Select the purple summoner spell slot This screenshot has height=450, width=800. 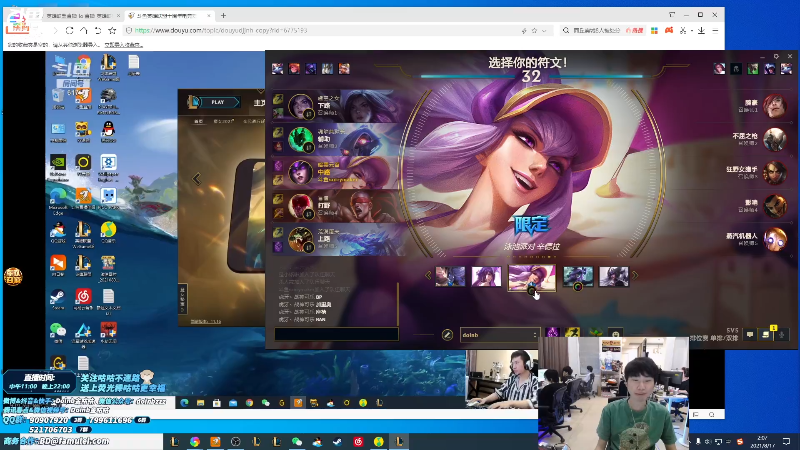pyautogui.click(x=553, y=334)
